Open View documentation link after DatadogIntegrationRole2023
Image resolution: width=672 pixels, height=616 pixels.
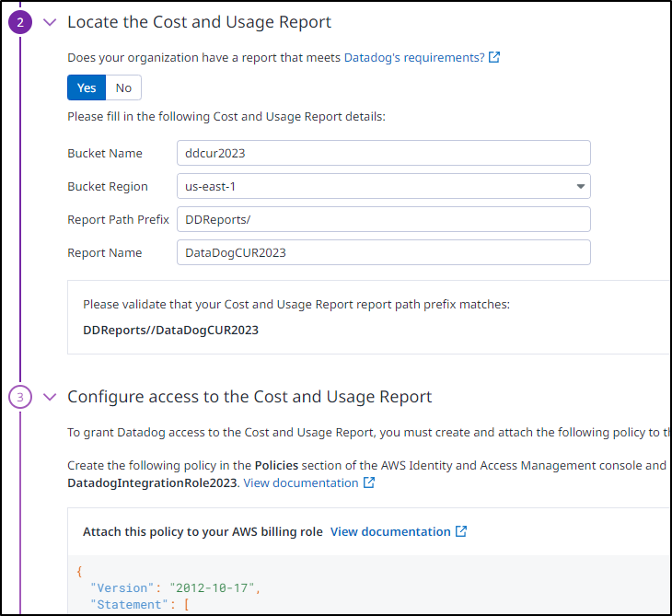[x=301, y=483]
